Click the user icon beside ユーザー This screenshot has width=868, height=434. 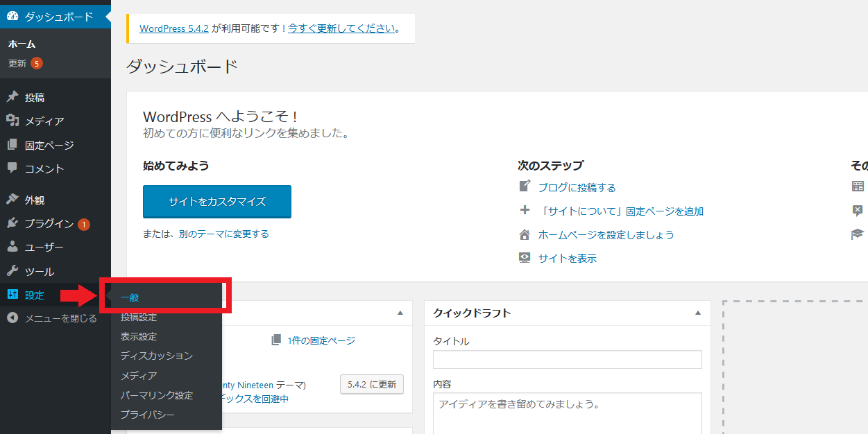tap(12, 247)
